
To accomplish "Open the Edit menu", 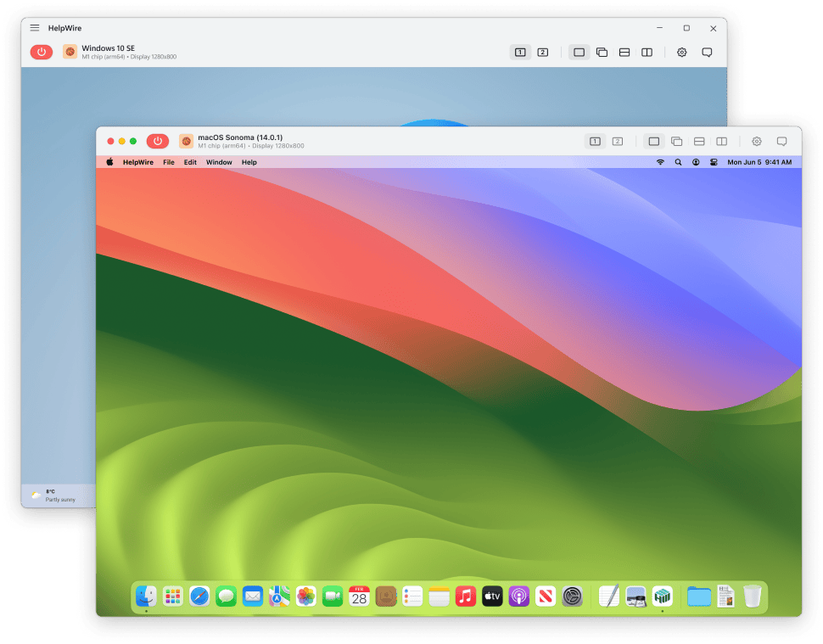I will 190,162.
